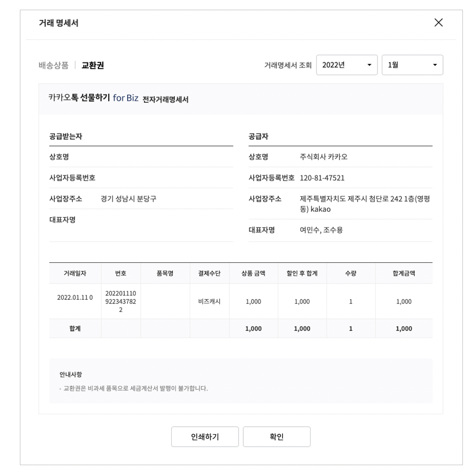Click recipient address 경기 성남시 분당구
The width and height of the screenshot is (476, 470).
129,199
